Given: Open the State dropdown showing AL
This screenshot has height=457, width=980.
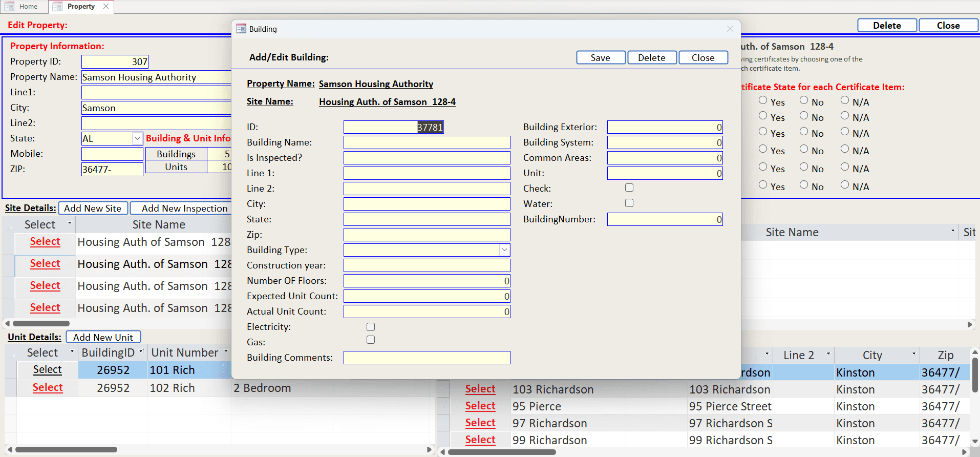Looking at the screenshot, I should point(137,139).
